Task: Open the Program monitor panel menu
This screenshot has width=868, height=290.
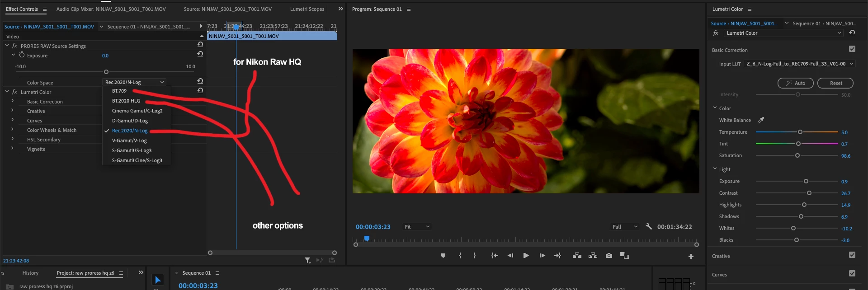Action: coord(409,9)
